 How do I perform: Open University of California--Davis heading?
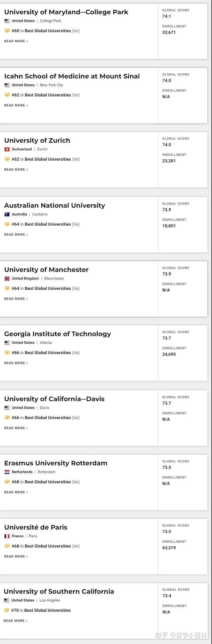click(54, 399)
